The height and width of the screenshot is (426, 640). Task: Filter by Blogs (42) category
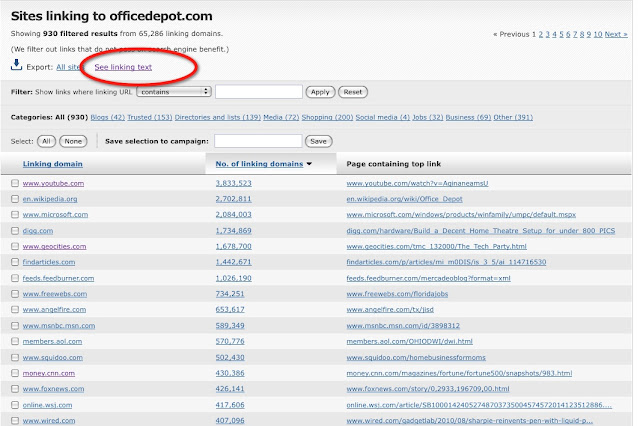point(108,118)
